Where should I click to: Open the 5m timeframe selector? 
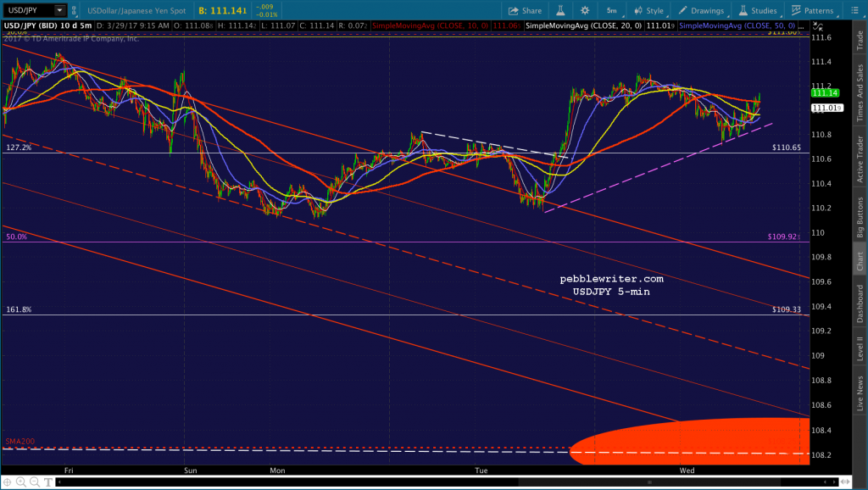pos(612,10)
